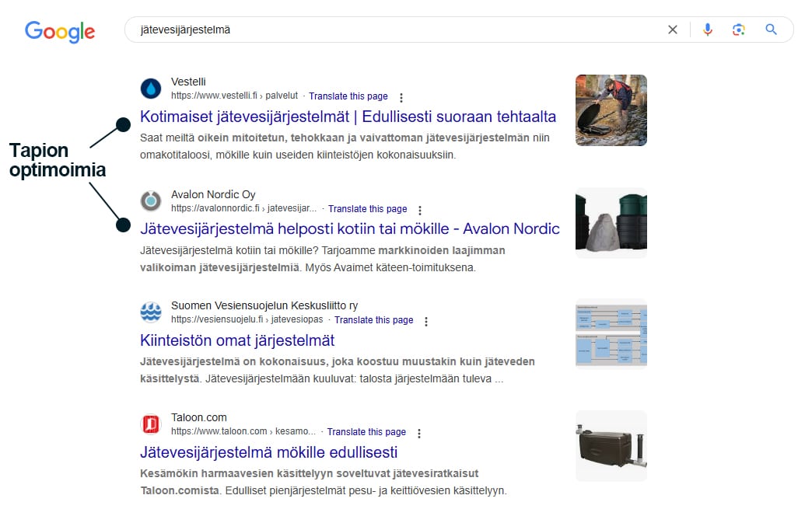The width and height of the screenshot is (812, 530).
Task: Open Google Lens image search
Action: pos(738,30)
